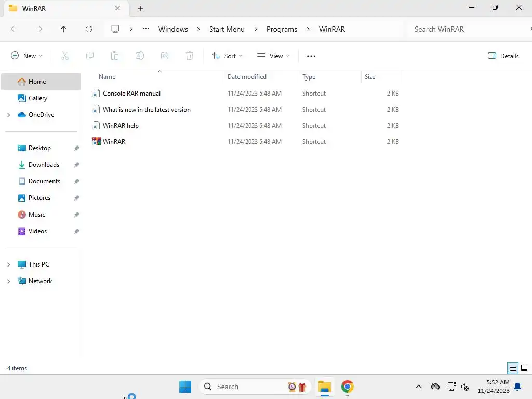
Task: Open Desktop quick access folder
Action: (x=39, y=148)
